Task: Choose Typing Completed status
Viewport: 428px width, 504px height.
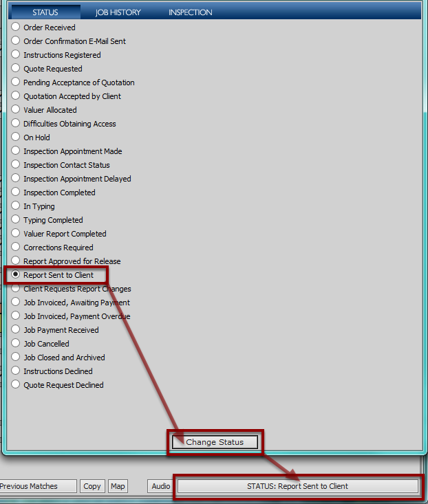Action: coord(15,219)
